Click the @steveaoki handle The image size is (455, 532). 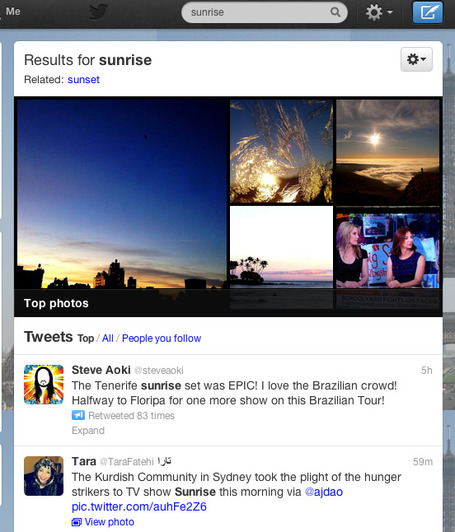click(159, 370)
